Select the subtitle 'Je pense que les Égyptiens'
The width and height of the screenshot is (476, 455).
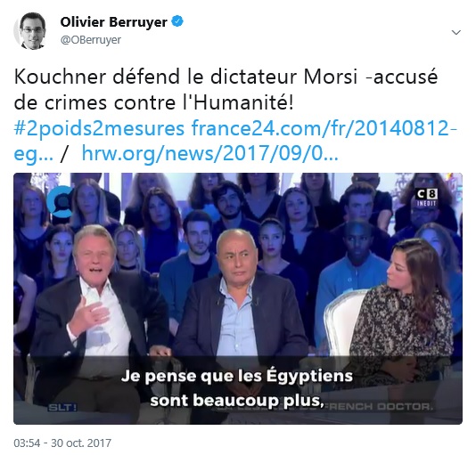[237, 376]
